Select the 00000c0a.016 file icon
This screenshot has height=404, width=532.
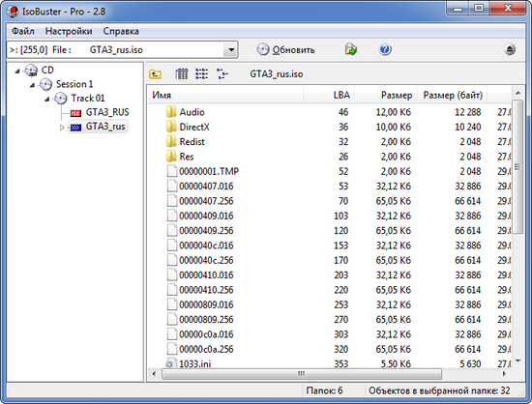[172, 334]
